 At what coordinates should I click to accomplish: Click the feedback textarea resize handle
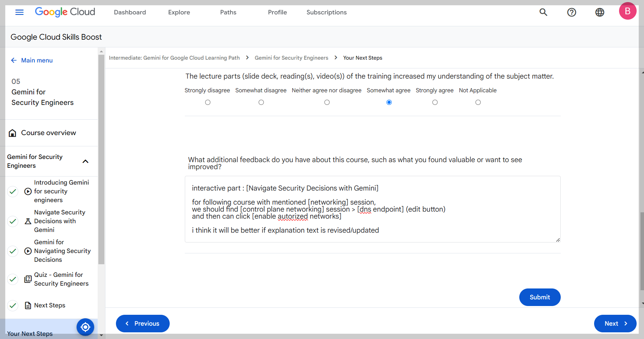pos(558,240)
